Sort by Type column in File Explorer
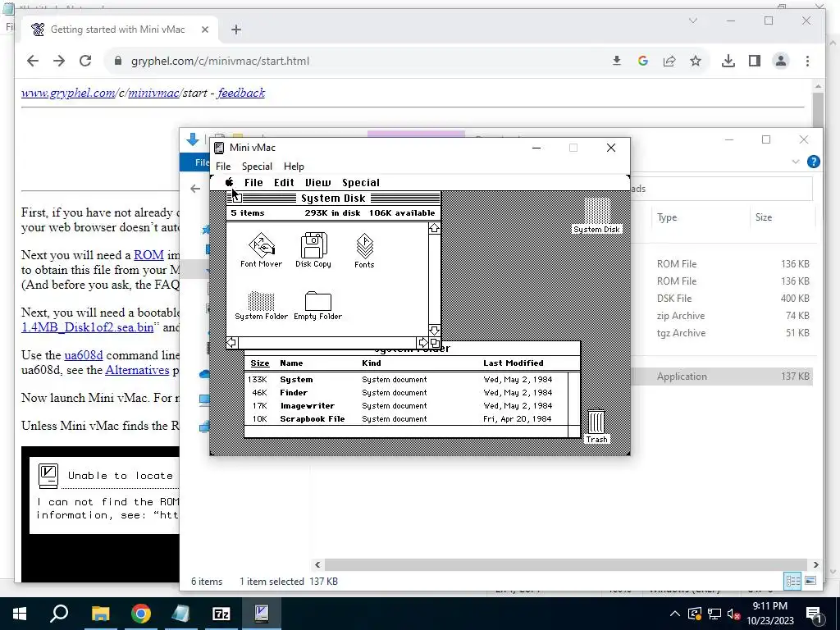Viewport: 840px width, 630px height. pyautogui.click(x=667, y=217)
